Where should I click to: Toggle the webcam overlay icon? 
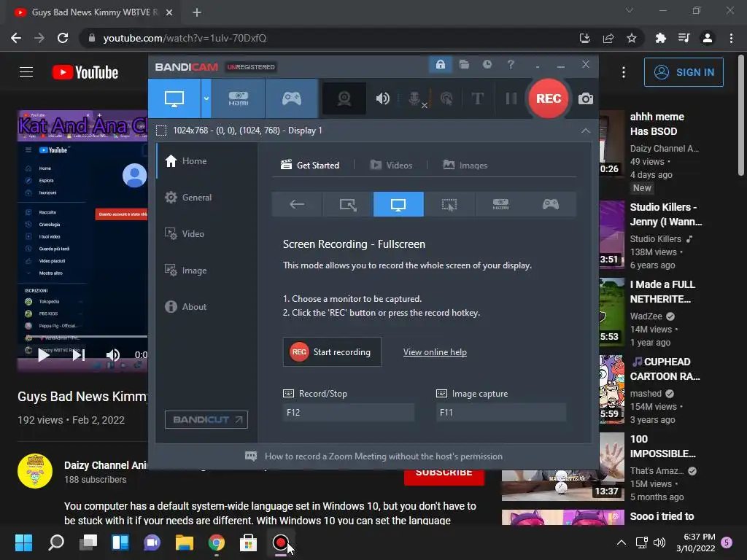point(344,98)
